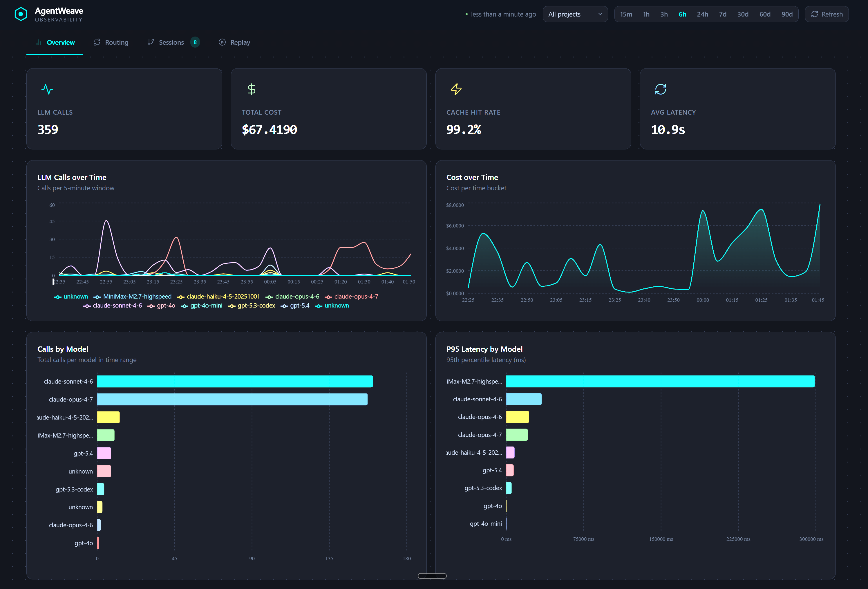The image size is (868, 589).
Task: Choose the 90d time range
Action: [x=787, y=14]
